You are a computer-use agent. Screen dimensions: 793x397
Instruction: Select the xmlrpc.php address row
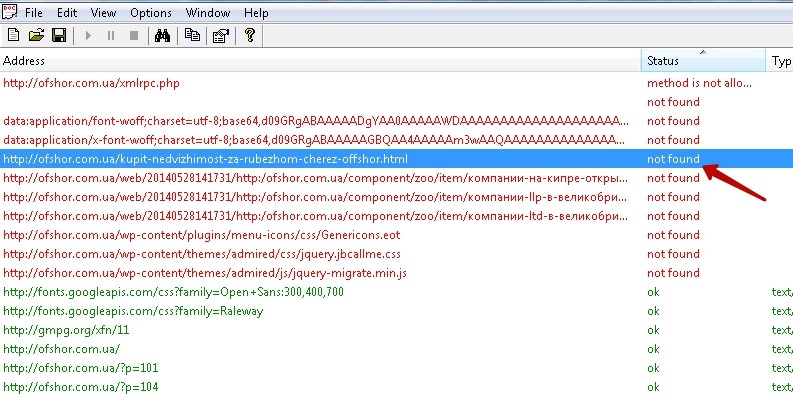(396, 83)
